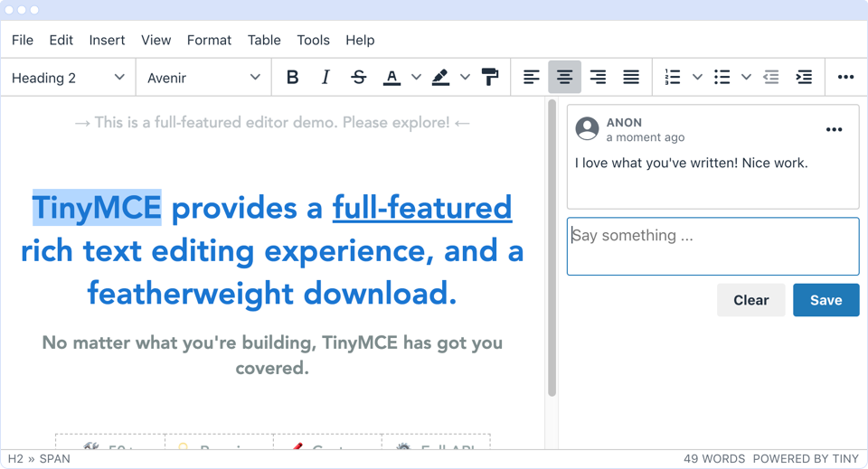Screen dimensions: 868x469
Task: Open the Table menu
Action: 264,41
